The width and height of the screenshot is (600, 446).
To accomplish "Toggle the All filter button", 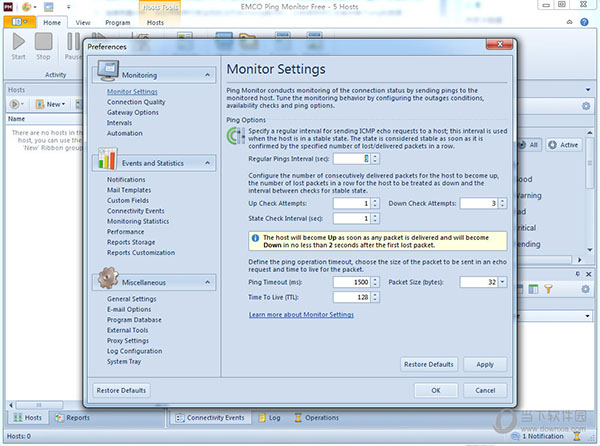I will (529, 145).
